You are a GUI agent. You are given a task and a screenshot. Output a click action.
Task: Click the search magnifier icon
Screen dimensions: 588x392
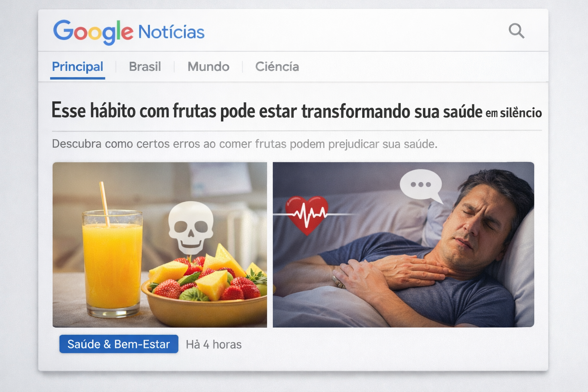[x=516, y=31]
